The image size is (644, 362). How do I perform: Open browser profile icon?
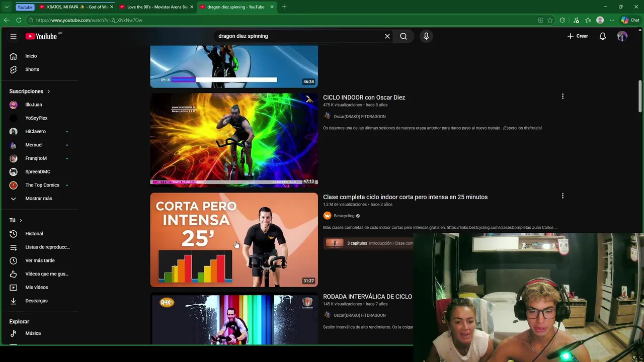coord(600,20)
